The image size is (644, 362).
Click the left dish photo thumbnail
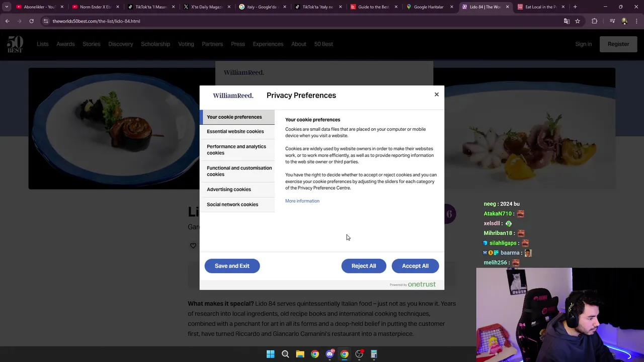tap(114, 129)
